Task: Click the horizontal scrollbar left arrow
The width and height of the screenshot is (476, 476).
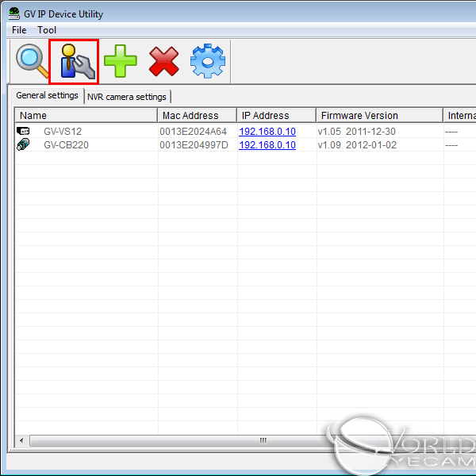Action: tap(21, 440)
